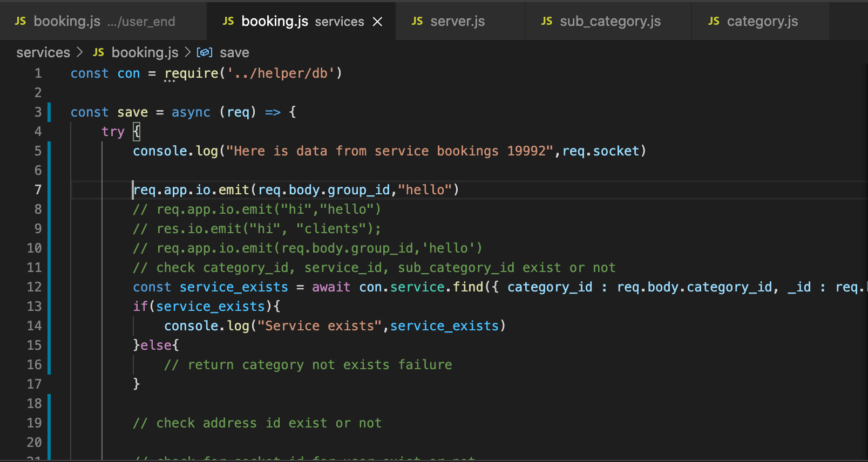Click 'req.socket' on line 5
868x462 pixels.
(601, 151)
